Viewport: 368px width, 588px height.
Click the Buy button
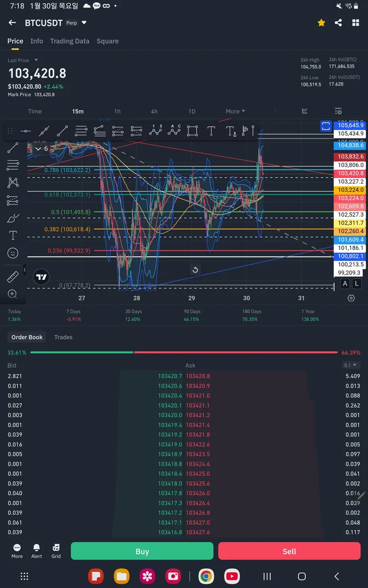pos(142,551)
